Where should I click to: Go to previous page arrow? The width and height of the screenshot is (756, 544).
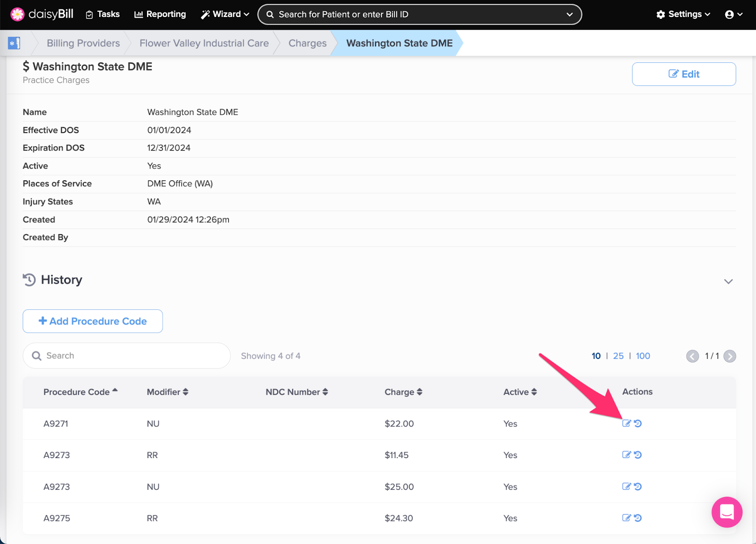coord(692,356)
